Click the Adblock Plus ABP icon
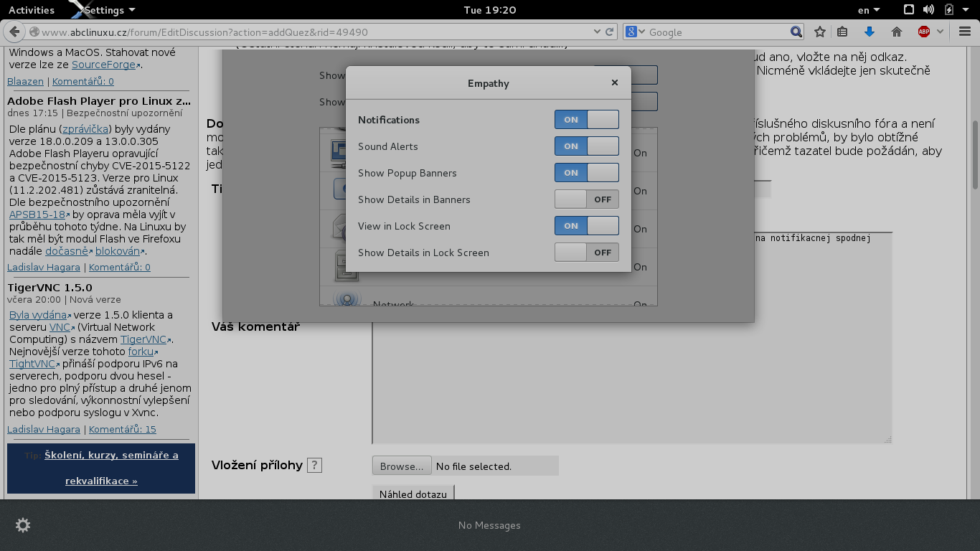Viewport: 980px width, 551px height. click(924, 32)
